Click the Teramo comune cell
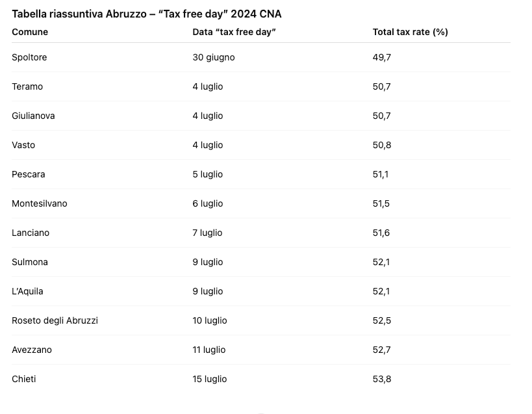 pos(27,86)
